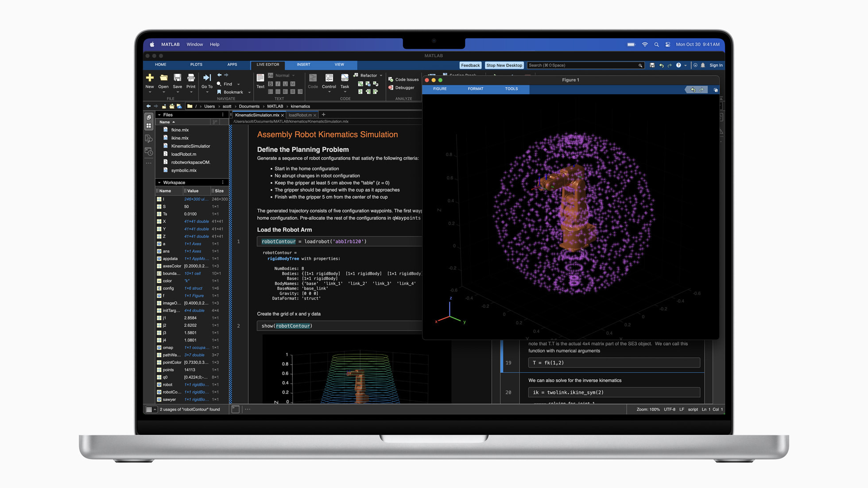Click the Bookmark icon in the Navigate section
Image resolution: width=868 pixels, height=488 pixels.
(219, 92)
